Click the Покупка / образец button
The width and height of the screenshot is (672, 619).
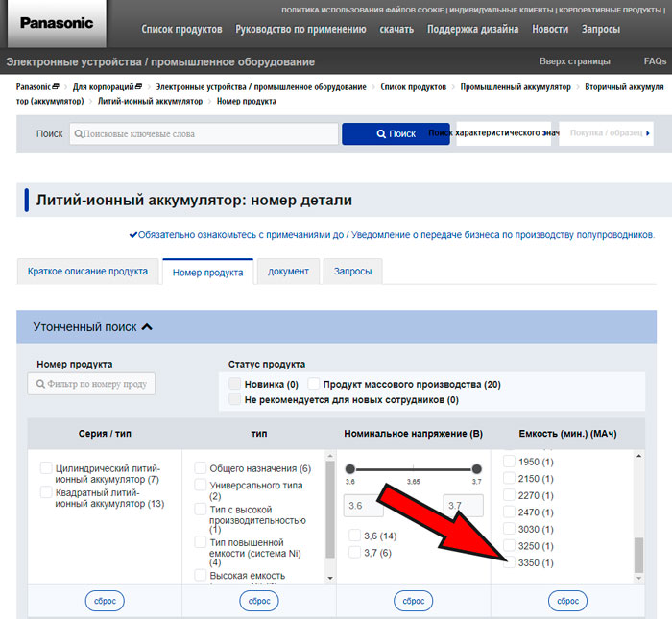[606, 133]
